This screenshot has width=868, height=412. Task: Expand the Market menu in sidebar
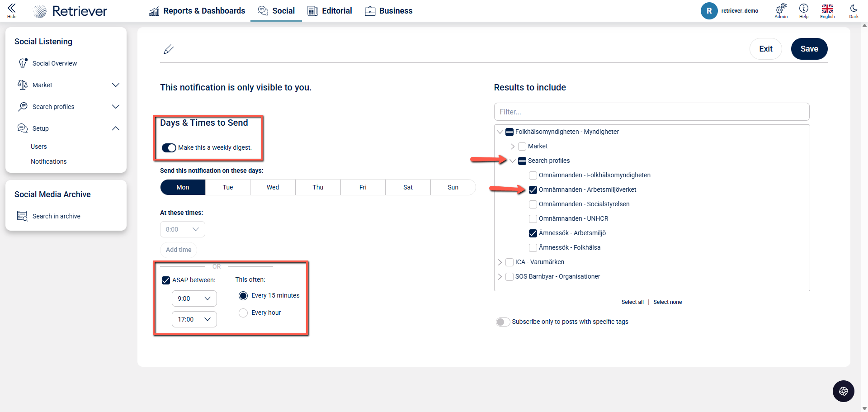click(115, 85)
